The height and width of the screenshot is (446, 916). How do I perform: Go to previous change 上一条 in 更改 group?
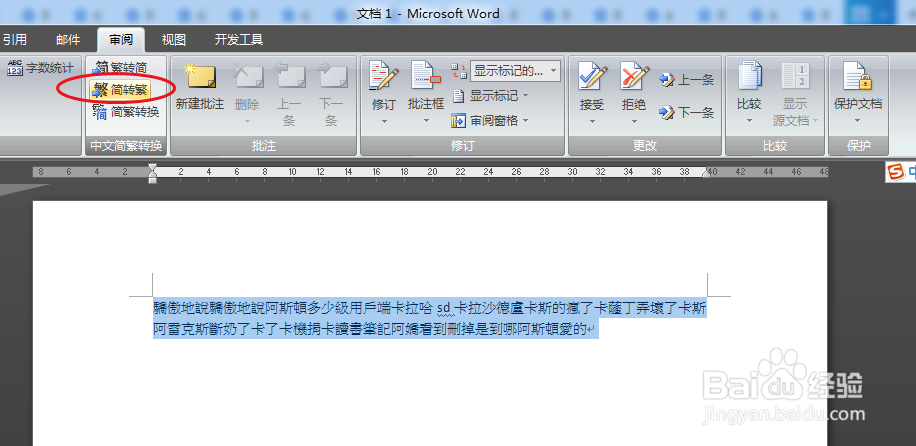686,80
